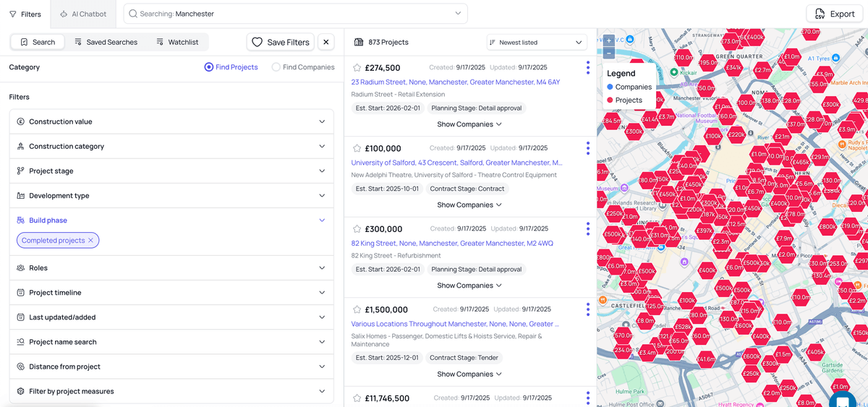
Task: Switch to the Watchlist tab
Action: pyautogui.click(x=177, y=42)
